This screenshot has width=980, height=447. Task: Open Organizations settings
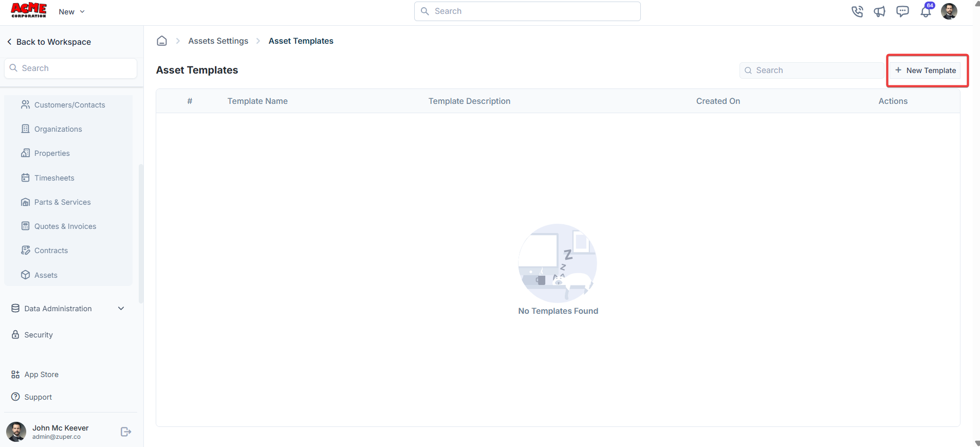click(68, 129)
